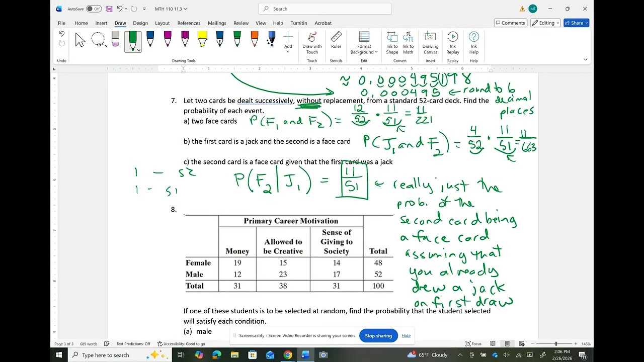644x362 pixels.
Task: Open the Mailings tab
Action: [217, 23]
